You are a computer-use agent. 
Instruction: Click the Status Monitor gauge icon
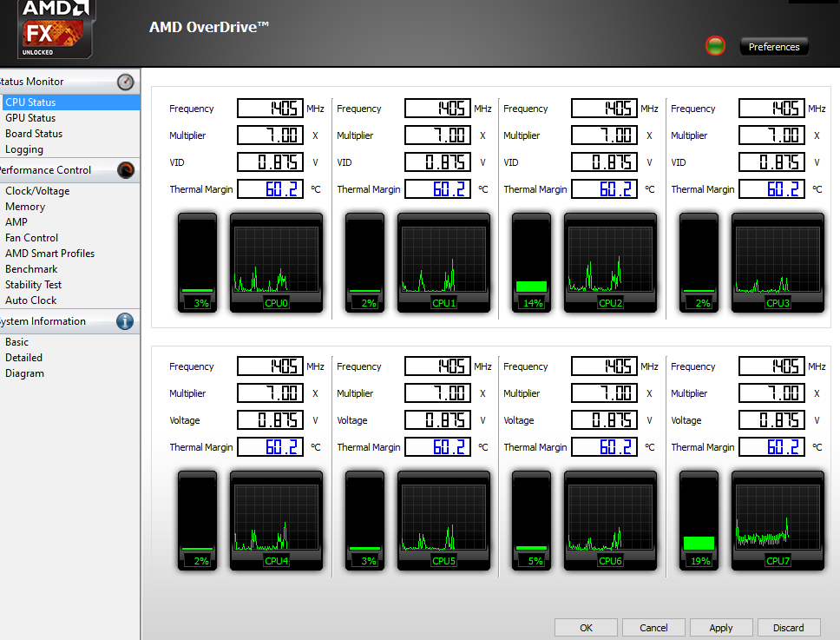coord(125,82)
